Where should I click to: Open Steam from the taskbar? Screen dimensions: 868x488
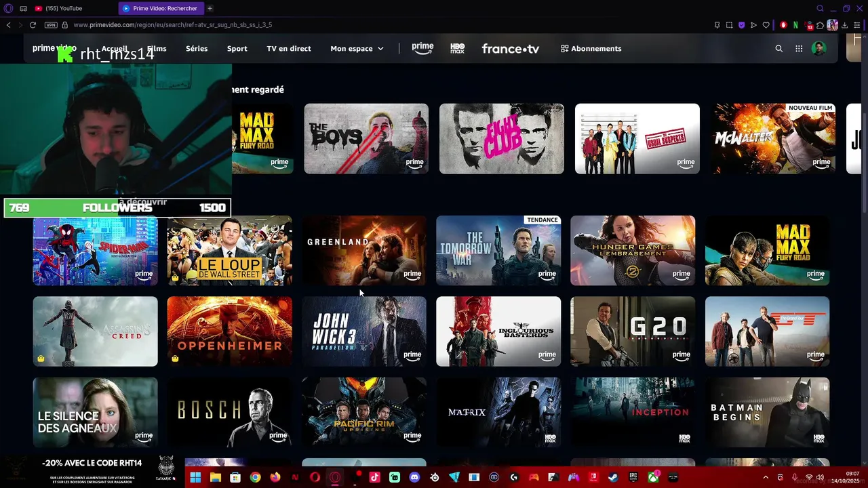coord(613,477)
